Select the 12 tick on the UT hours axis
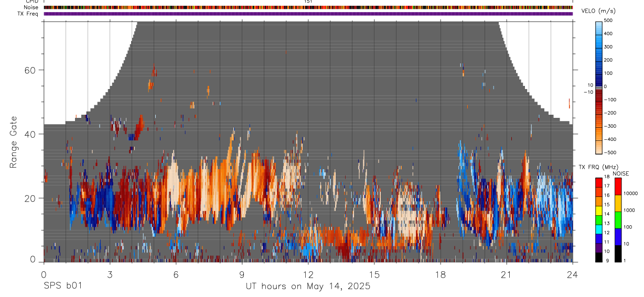The height and width of the screenshot is (297, 644). (x=308, y=274)
